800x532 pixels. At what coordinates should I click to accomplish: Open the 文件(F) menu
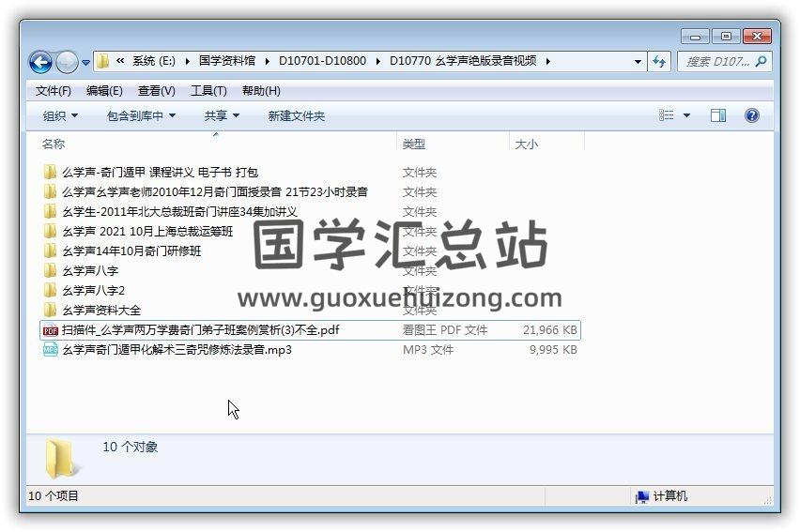click(x=54, y=91)
